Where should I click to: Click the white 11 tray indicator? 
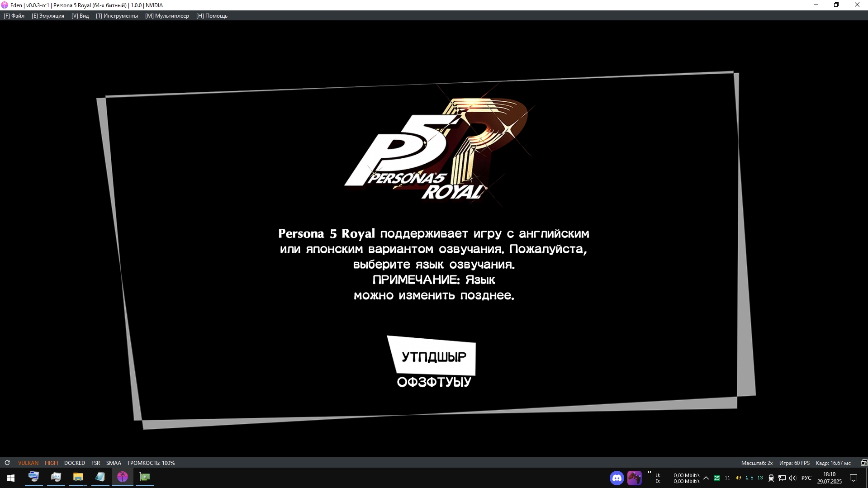727,478
